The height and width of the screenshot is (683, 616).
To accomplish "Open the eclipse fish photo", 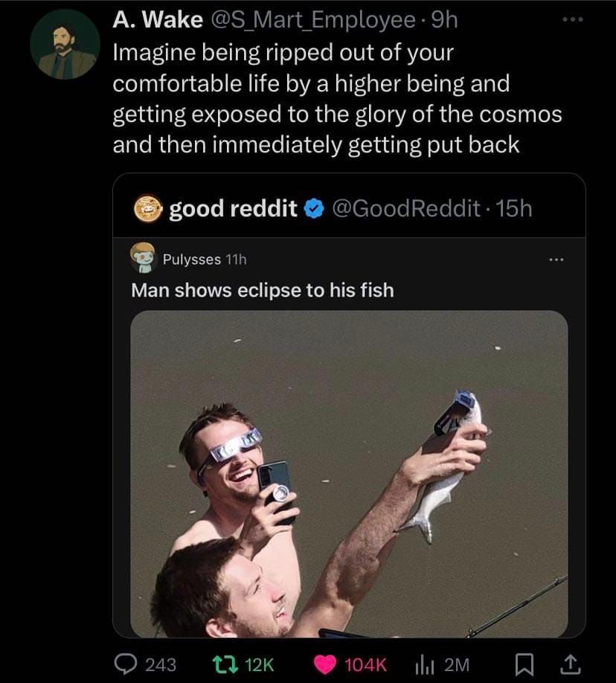I will coord(349,474).
